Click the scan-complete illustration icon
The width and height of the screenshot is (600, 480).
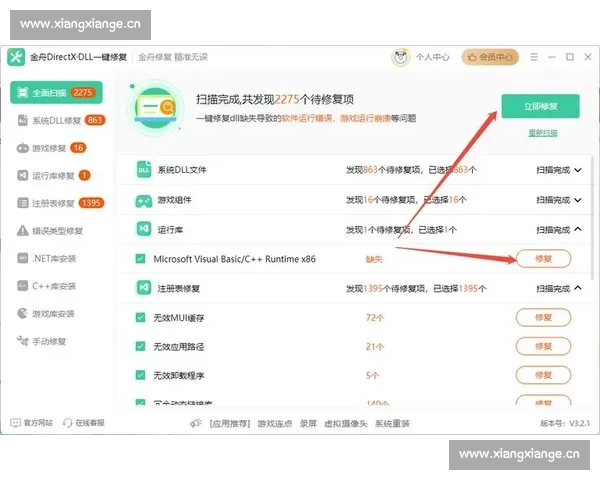(156, 109)
